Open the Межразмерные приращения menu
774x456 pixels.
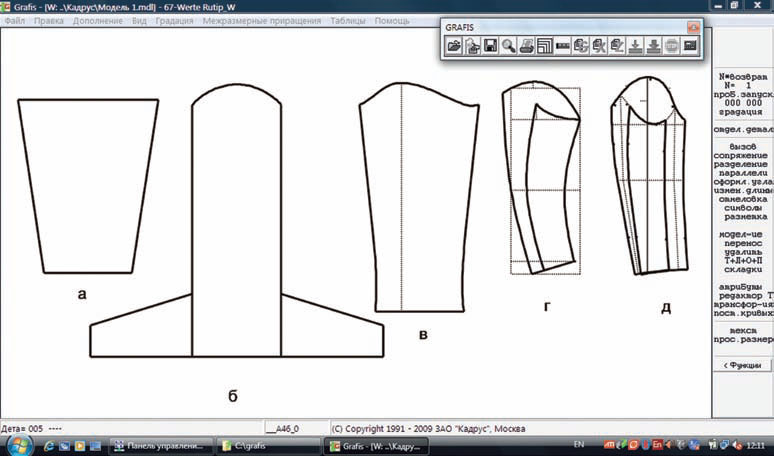pyautogui.click(x=262, y=21)
